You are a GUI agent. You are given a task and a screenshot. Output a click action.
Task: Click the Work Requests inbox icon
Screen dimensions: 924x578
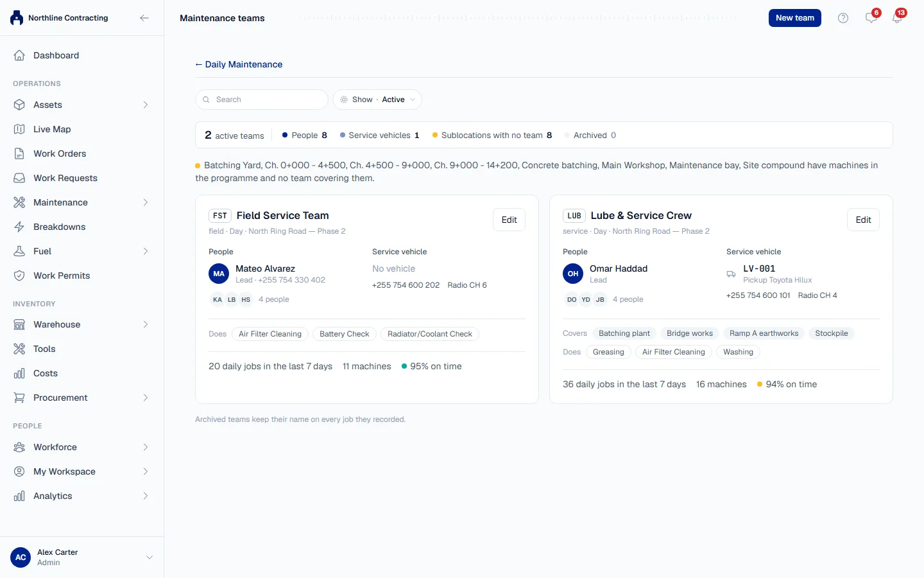click(19, 178)
